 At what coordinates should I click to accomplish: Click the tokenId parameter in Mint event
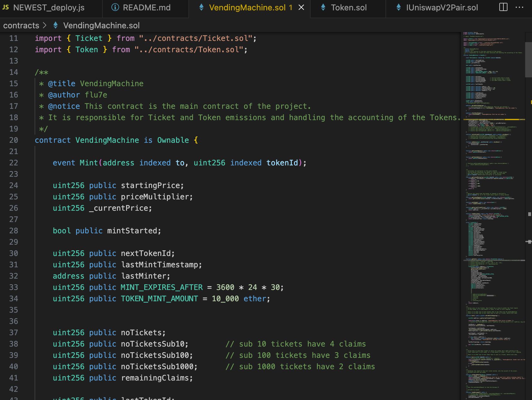tap(282, 163)
